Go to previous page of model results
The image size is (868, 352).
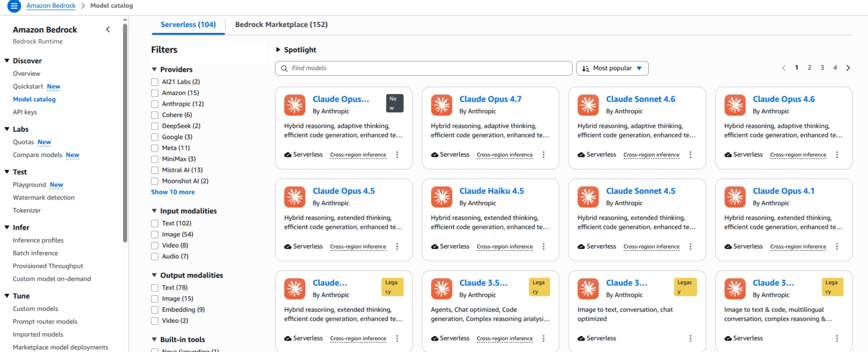coord(784,68)
